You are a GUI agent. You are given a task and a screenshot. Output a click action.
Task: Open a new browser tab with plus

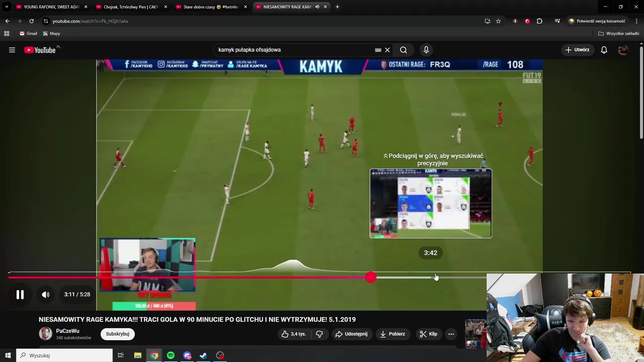337,7
